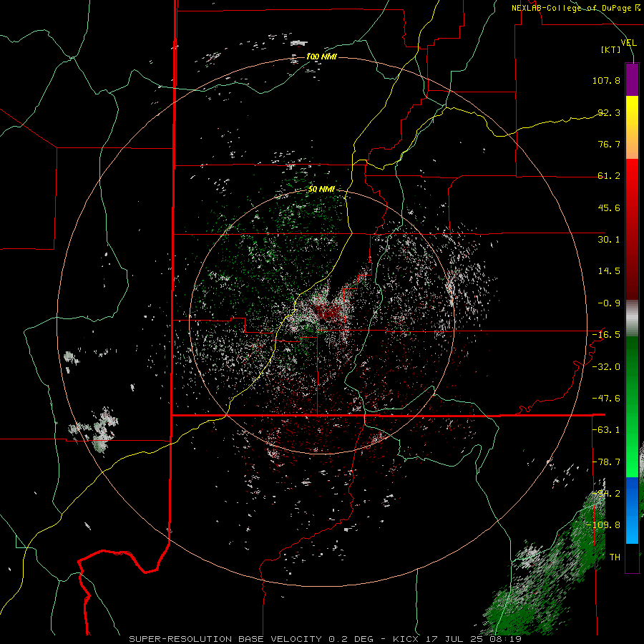644x644 pixels.
Task: Click the blue segment of velocity color bar
Action: click(632, 510)
